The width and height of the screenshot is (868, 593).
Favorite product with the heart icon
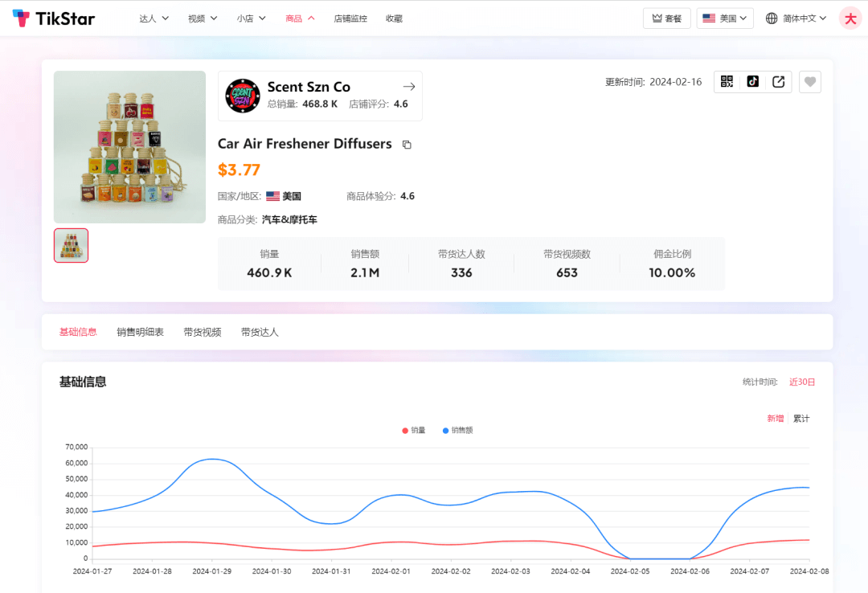coord(810,82)
